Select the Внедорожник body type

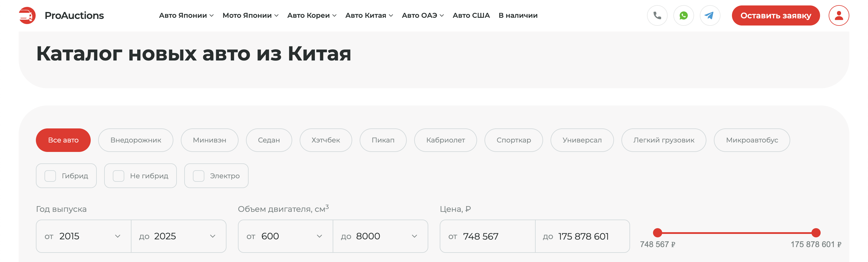coord(136,140)
